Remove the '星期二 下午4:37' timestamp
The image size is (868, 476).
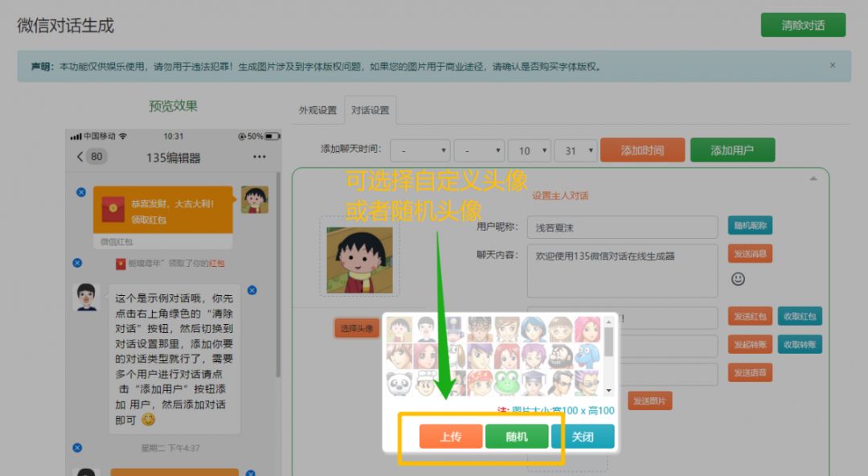tap(77, 447)
